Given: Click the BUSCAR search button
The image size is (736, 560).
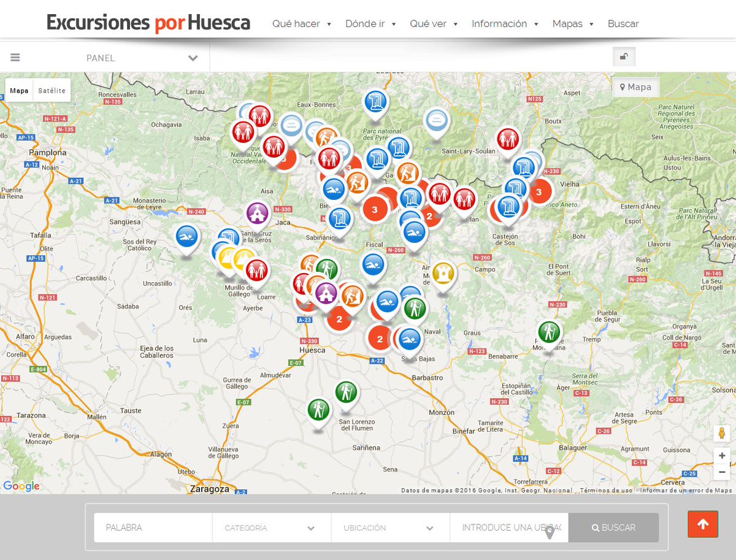Looking at the screenshot, I should pos(613,527).
